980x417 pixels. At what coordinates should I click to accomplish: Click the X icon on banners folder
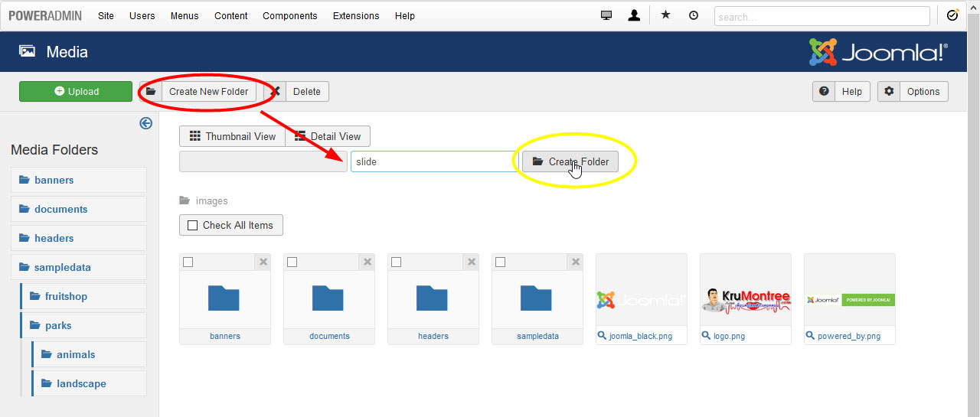tap(263, 262)
